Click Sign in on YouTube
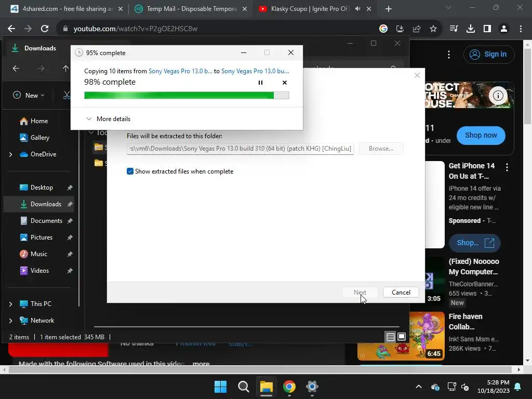532x399 pixels. tap(489, 54)
